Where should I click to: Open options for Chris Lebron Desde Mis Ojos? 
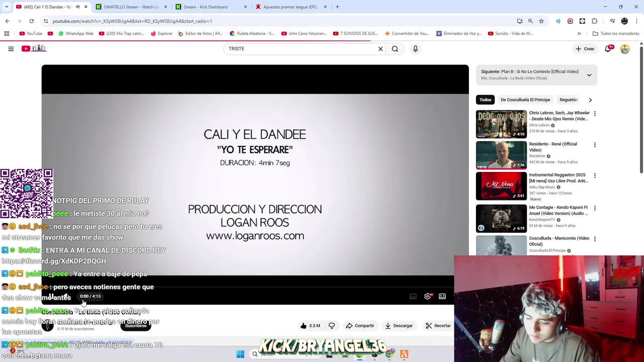595,114
